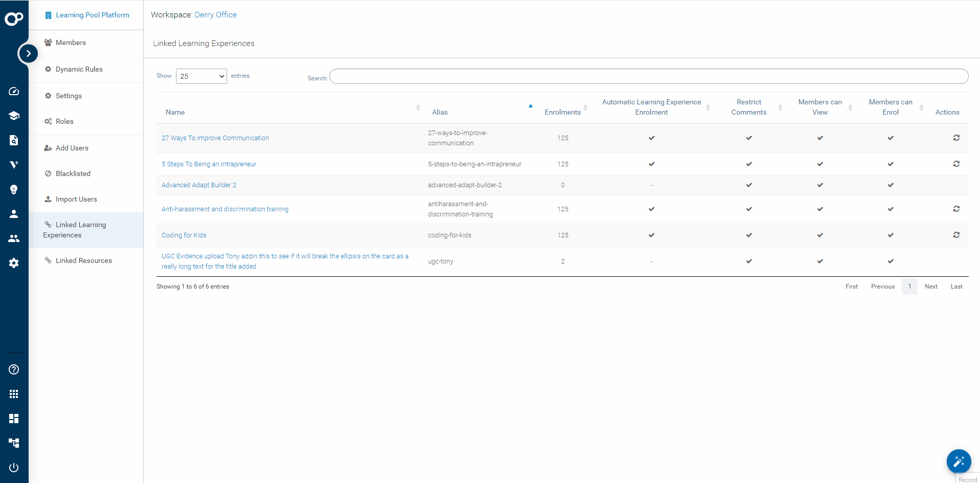The image size is (980, 483).
Task: Click the magic wand Record button
Action: [x=959, y=462]
